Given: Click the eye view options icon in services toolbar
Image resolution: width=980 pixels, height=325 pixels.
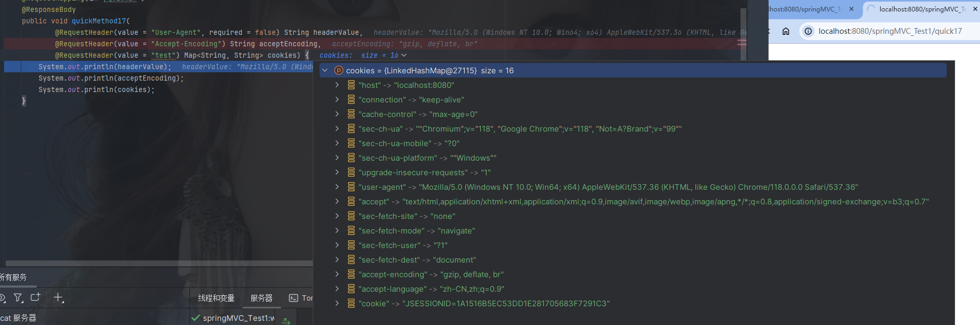Looking at the screenshot, I should [2, 298].
